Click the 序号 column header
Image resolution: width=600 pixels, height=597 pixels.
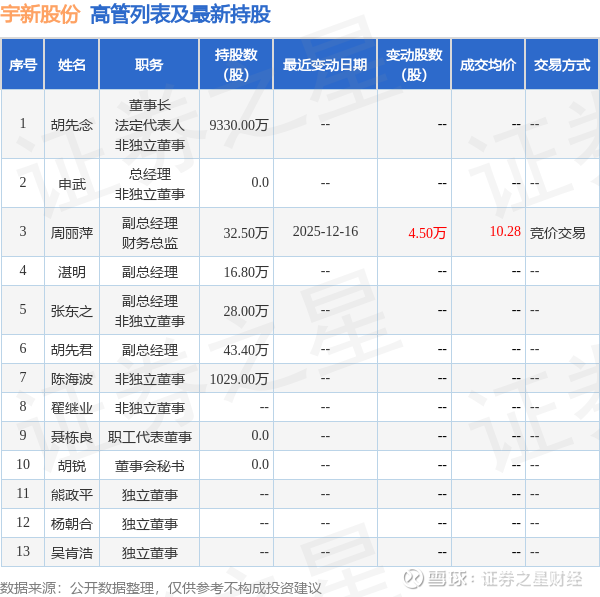[x=23, y=64]
